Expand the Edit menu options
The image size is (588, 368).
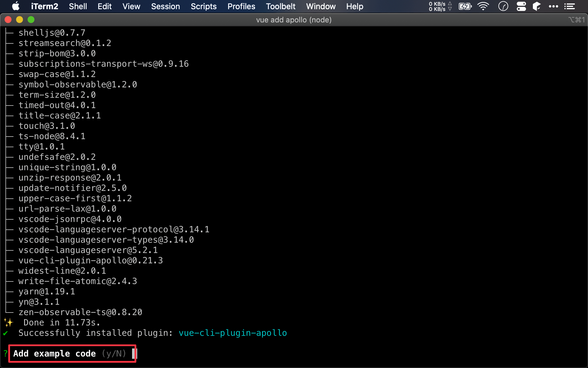tap(104, 6)
